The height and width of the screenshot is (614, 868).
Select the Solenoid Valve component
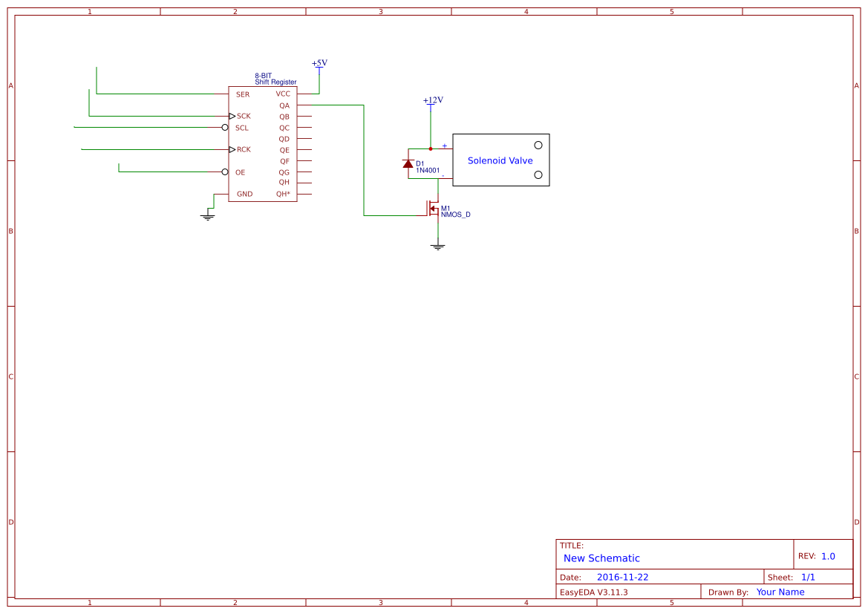point(500,160)
